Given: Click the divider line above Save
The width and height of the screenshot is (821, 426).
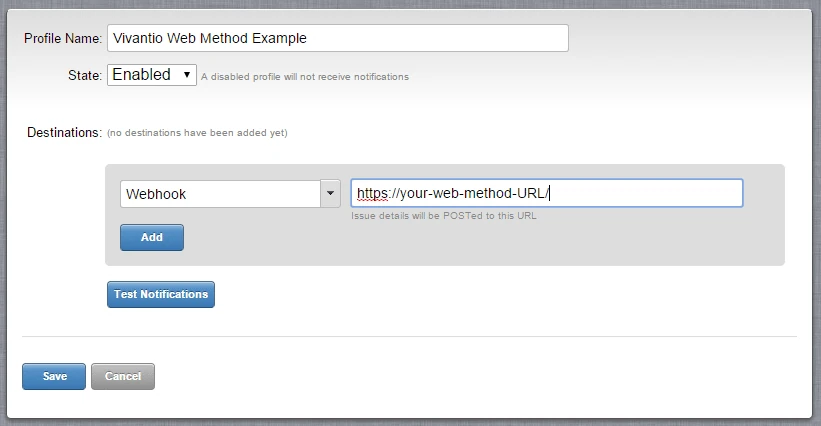Looking at the screenshot, I should pos(409,337).
